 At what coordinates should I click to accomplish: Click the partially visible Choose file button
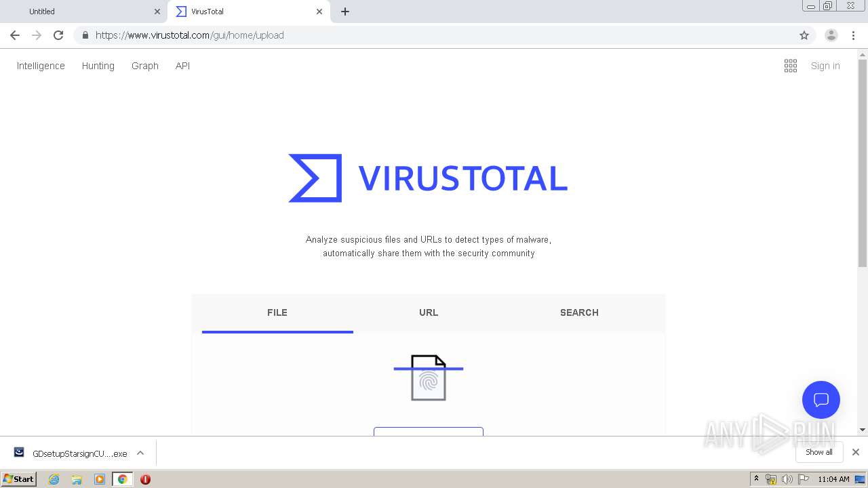[x=429, y=432]
